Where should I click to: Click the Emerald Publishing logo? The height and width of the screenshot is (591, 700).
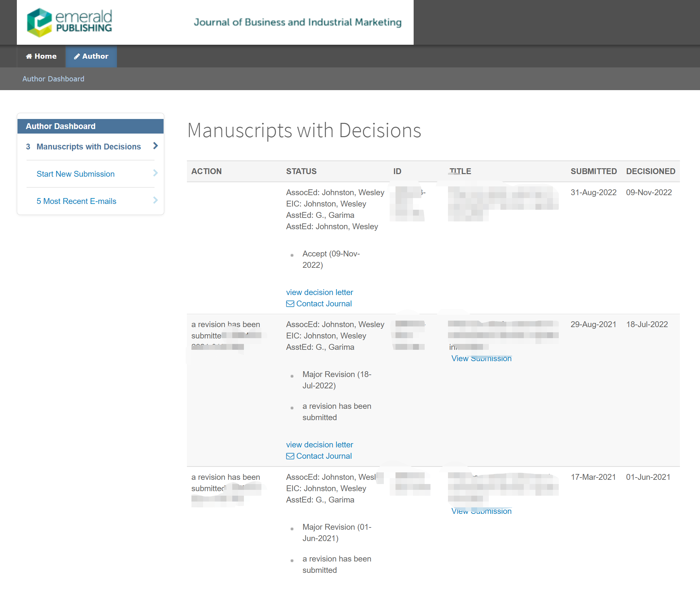(x=69, y=22)
